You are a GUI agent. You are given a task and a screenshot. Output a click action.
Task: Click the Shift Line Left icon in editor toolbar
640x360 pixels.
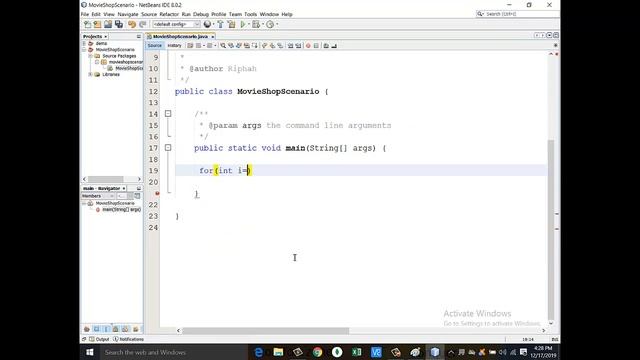coord(291,46)
